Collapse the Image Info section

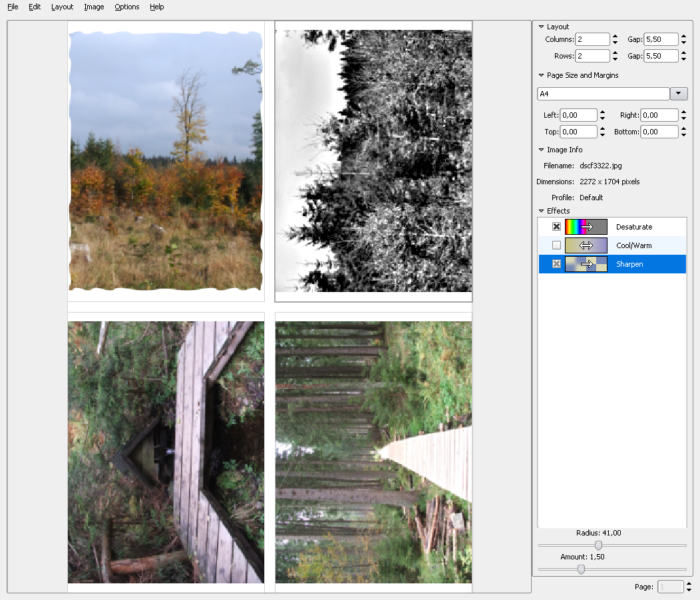coord(542,150)
